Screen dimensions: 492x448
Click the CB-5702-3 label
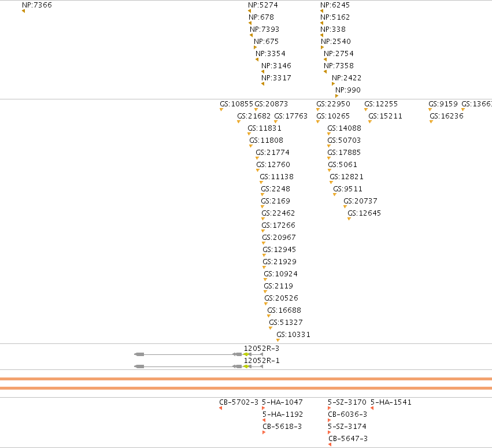239,402
